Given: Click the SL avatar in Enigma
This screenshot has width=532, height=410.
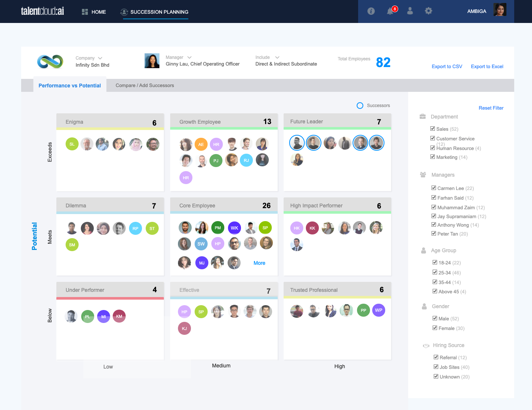Looking at the screenshot, I should pyautogui.click(x=72, y=144).
